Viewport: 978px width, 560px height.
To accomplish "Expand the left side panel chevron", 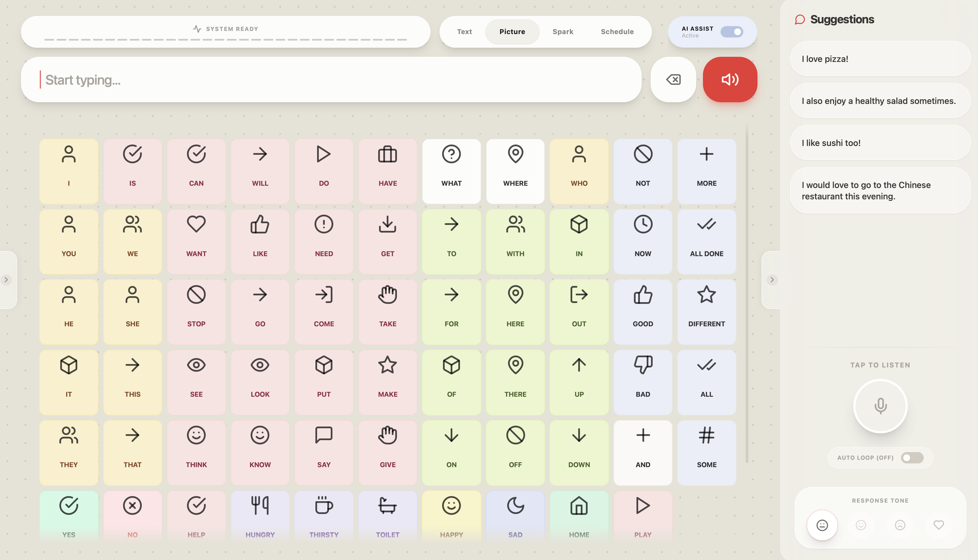I will point(6,280).
